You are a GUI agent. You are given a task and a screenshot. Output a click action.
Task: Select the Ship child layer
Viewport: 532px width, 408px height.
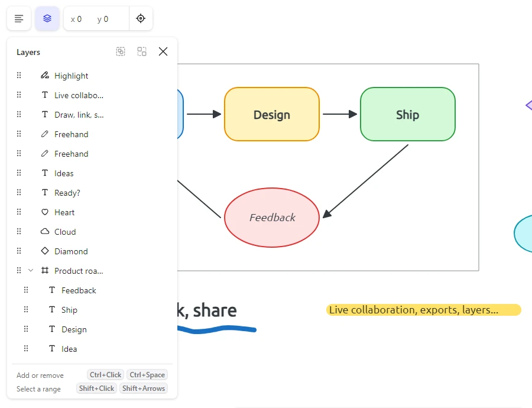(x=92, y=310)
